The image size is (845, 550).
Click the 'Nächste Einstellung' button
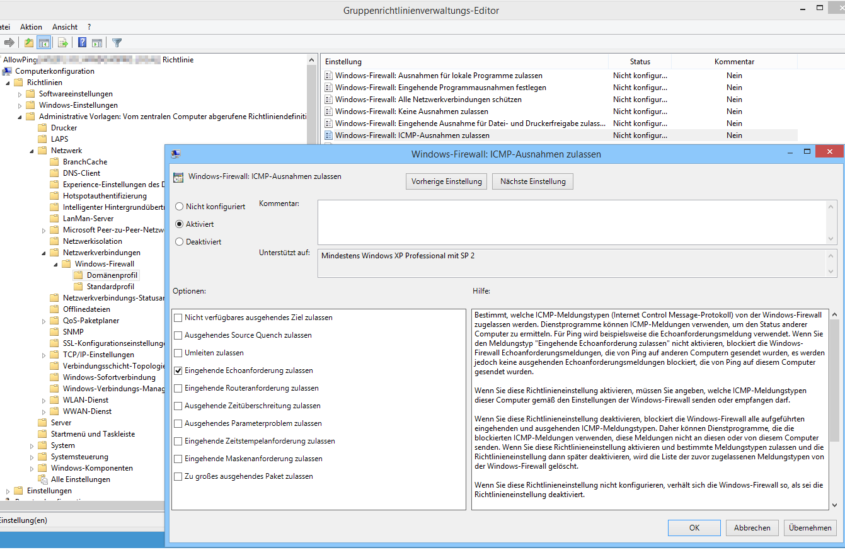532,182
